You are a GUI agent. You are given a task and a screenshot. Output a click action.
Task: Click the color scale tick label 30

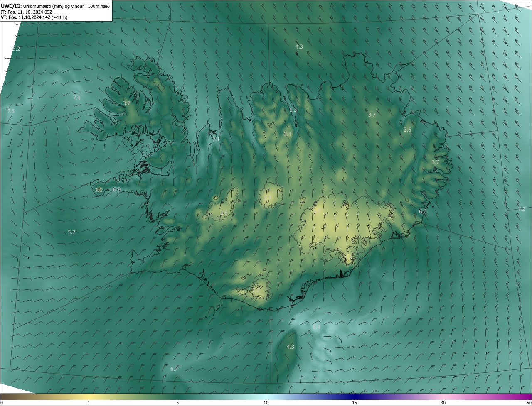(443, 403)
